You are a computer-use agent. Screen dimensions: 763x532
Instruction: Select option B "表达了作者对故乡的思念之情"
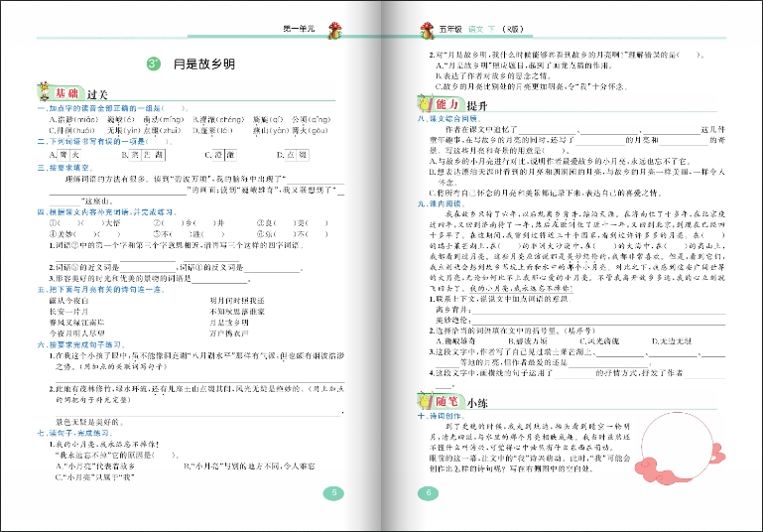(493, 76)
